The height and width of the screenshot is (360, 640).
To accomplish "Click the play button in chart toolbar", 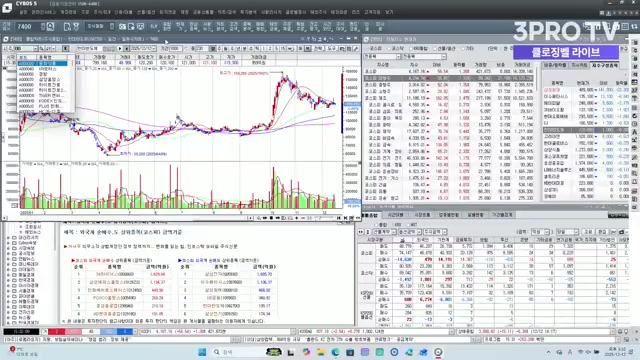I will pyautogui.click(x=120, y=49).
